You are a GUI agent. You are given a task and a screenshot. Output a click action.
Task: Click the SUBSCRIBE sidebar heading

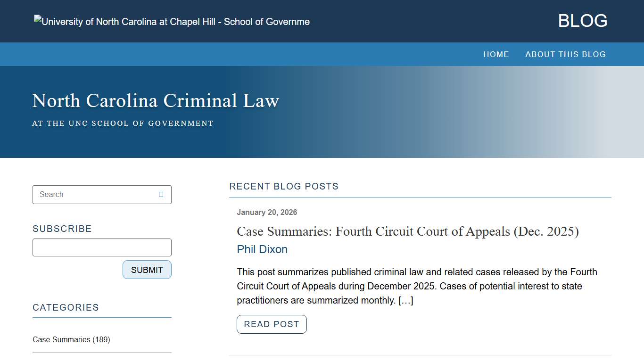pyautogui.click(x=62, y=229)
